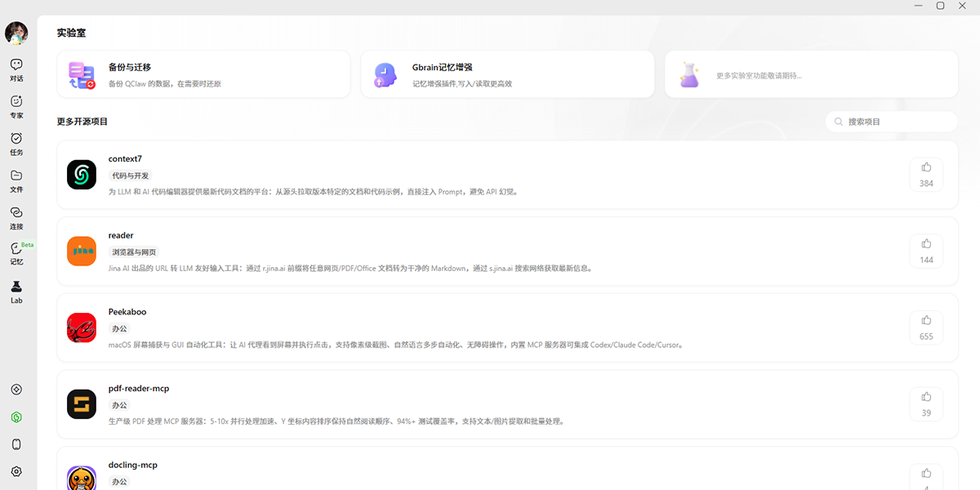Click the 搜索项目 search field
The height and width of the screenshot is (490, 980).
point(891,122)
